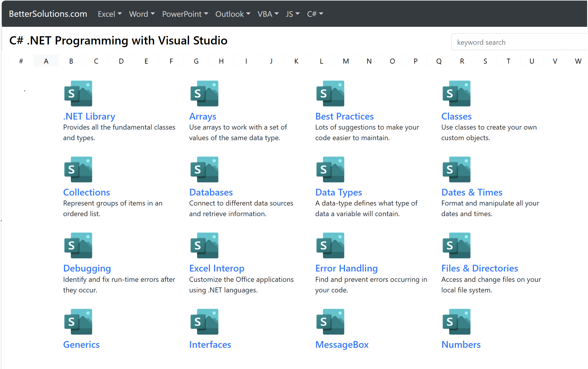Go to the Best Practices page
The height and width of the screenshot is (369, 588).
(344, 116)
